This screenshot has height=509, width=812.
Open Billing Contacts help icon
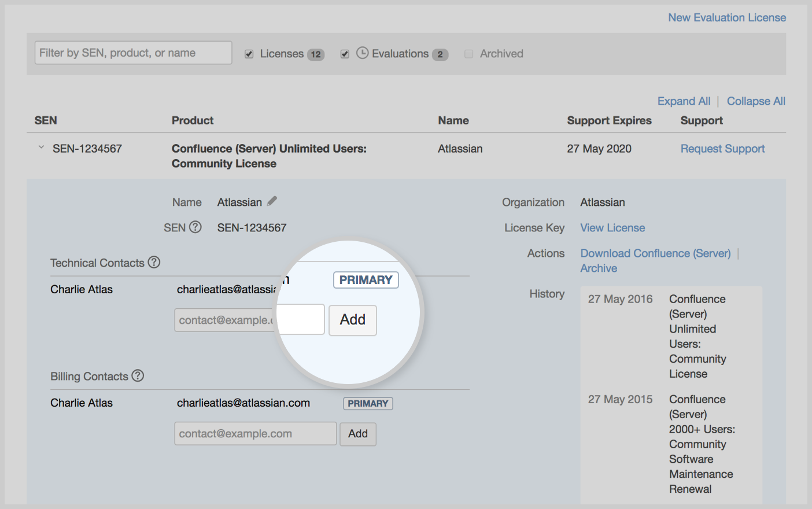138,375
